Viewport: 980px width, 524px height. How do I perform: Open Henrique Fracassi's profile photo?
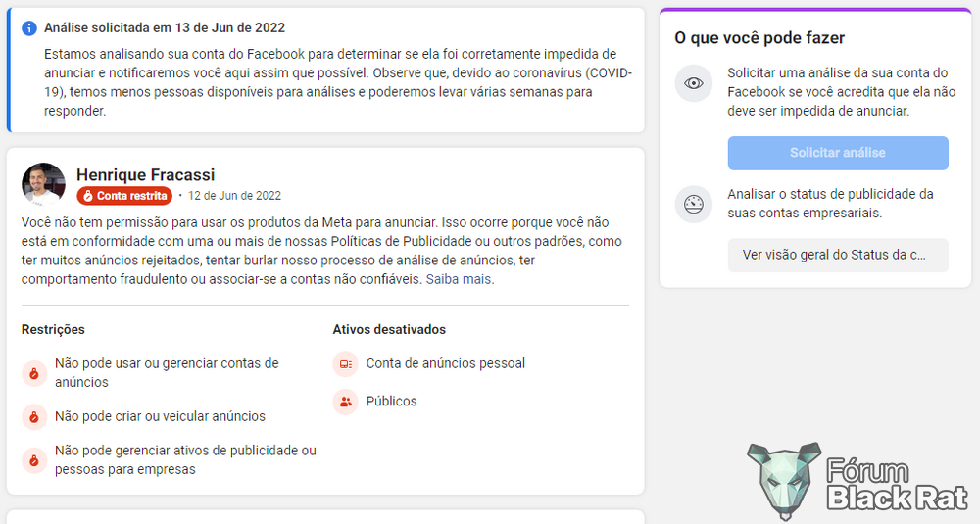tap(44, 184)
